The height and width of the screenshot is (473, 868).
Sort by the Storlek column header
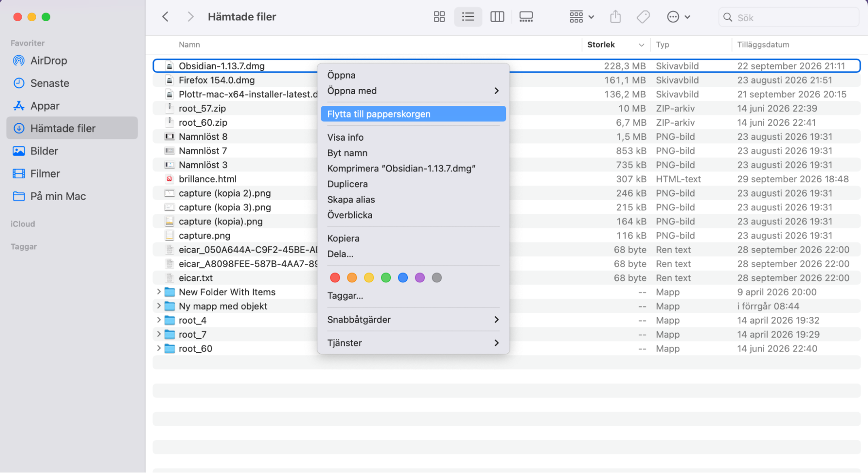(615, 45)
